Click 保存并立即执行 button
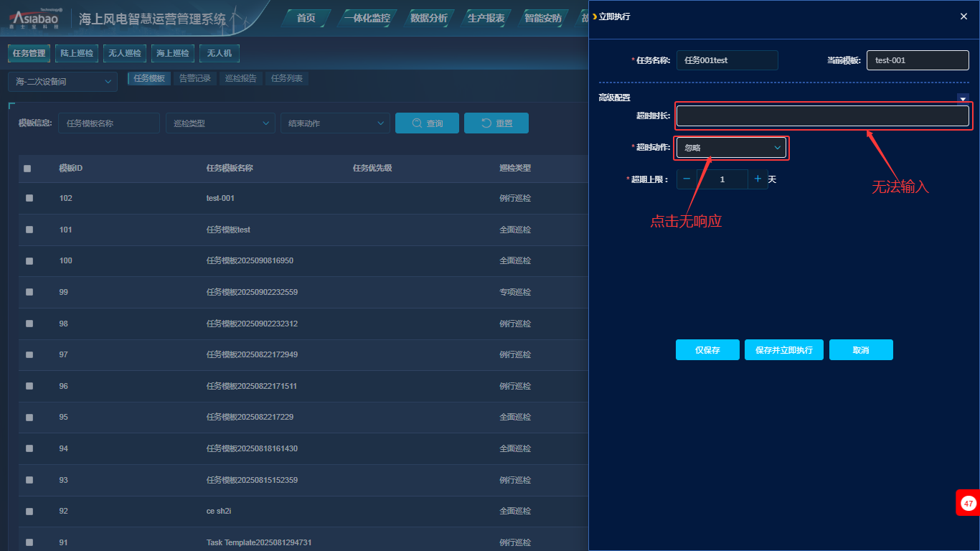The image size is (980, 551). [x=783, y=350]
